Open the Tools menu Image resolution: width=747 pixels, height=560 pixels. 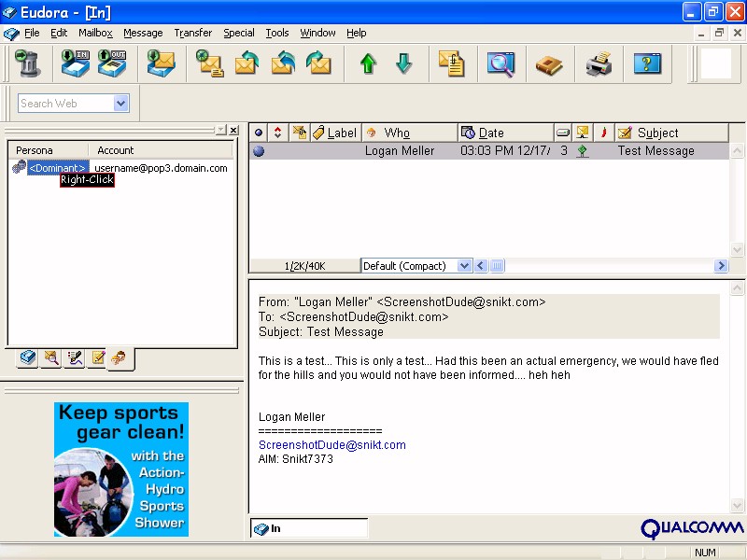pos(277,33)
